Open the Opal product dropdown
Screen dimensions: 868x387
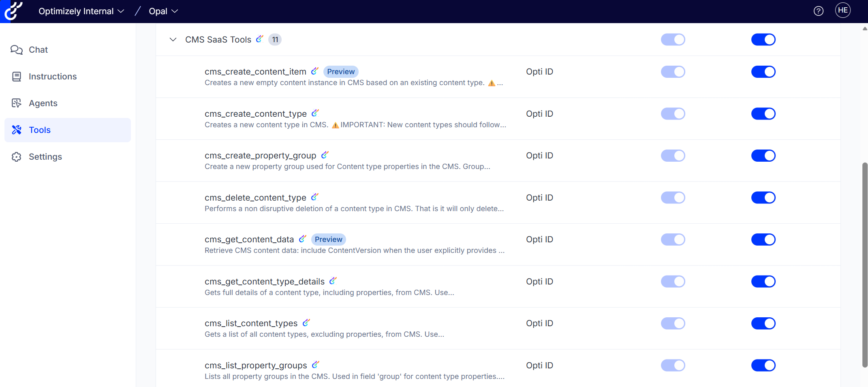(163, 11)
